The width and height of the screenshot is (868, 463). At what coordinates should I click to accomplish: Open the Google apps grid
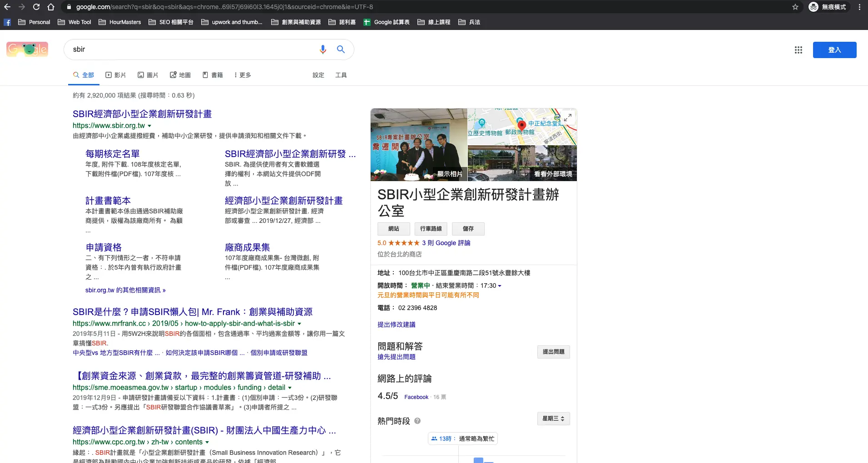798,50
